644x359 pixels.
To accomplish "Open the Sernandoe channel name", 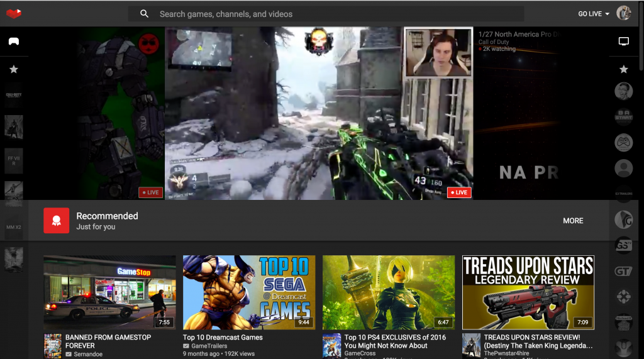I will point(88,354).
